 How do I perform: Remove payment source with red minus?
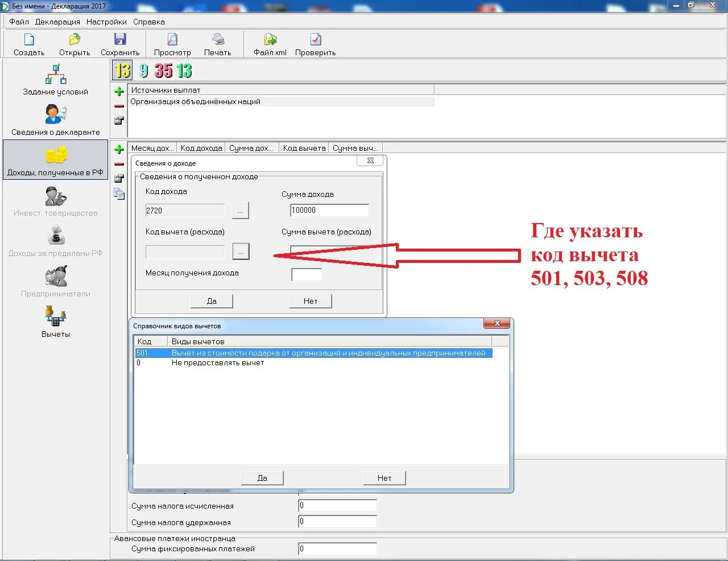(119, 106)
